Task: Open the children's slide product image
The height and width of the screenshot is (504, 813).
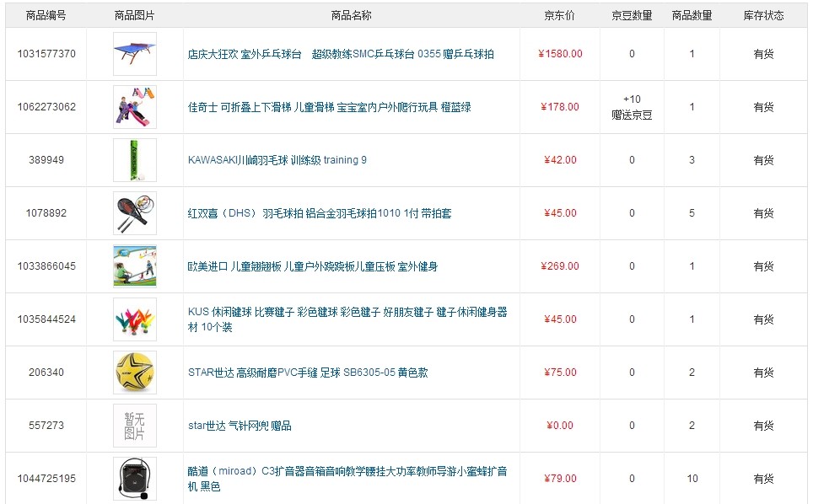Action: coord(135,107)
